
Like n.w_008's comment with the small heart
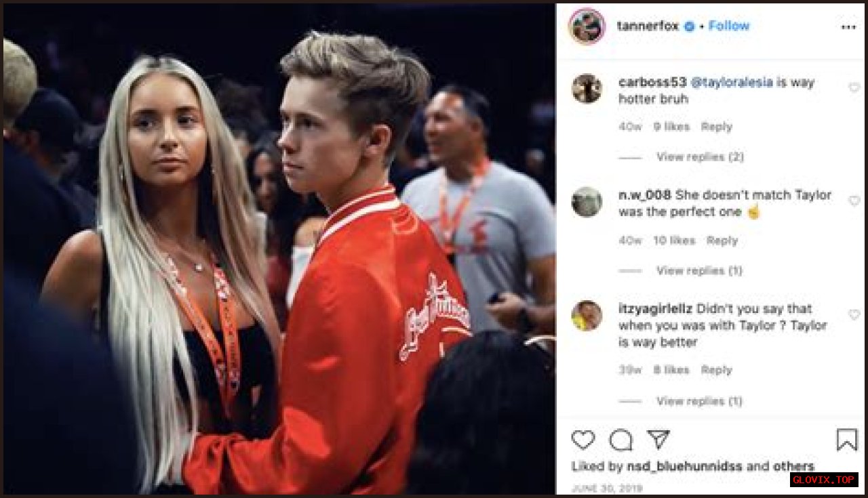pyautogui.click(x=854, y=201)
